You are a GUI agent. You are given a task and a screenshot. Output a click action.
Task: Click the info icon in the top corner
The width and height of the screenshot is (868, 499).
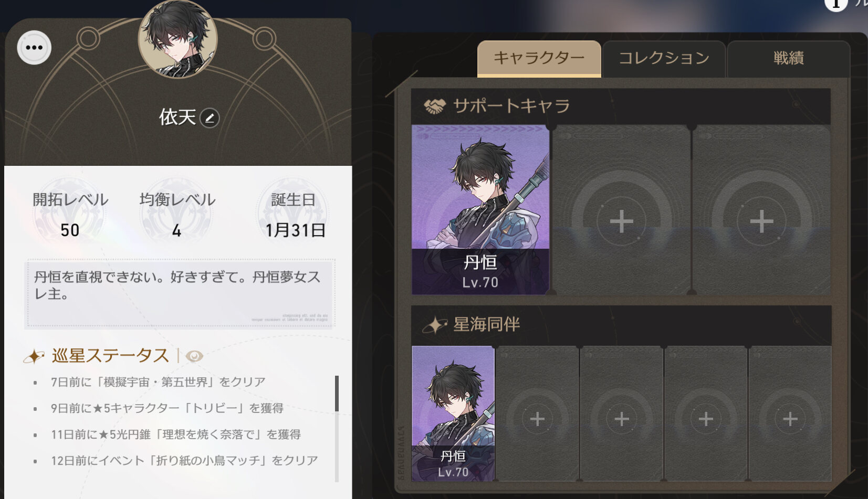click(835, 4)
